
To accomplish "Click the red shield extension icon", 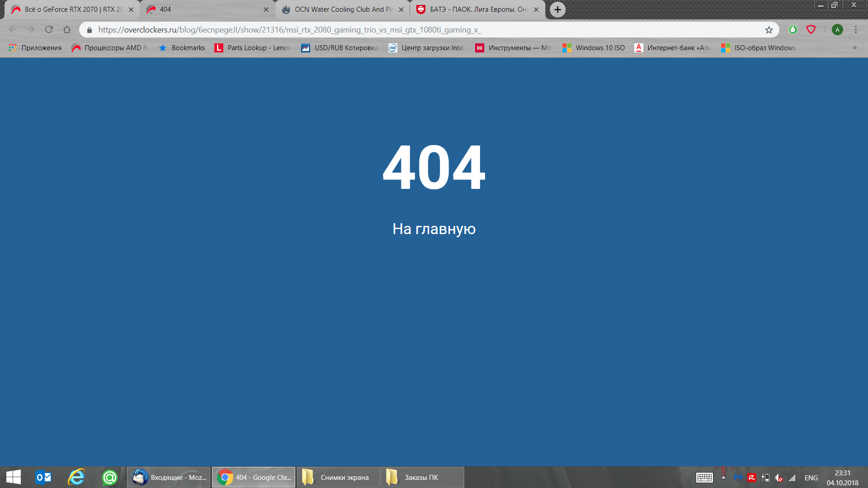I will (x=811, y=30).
